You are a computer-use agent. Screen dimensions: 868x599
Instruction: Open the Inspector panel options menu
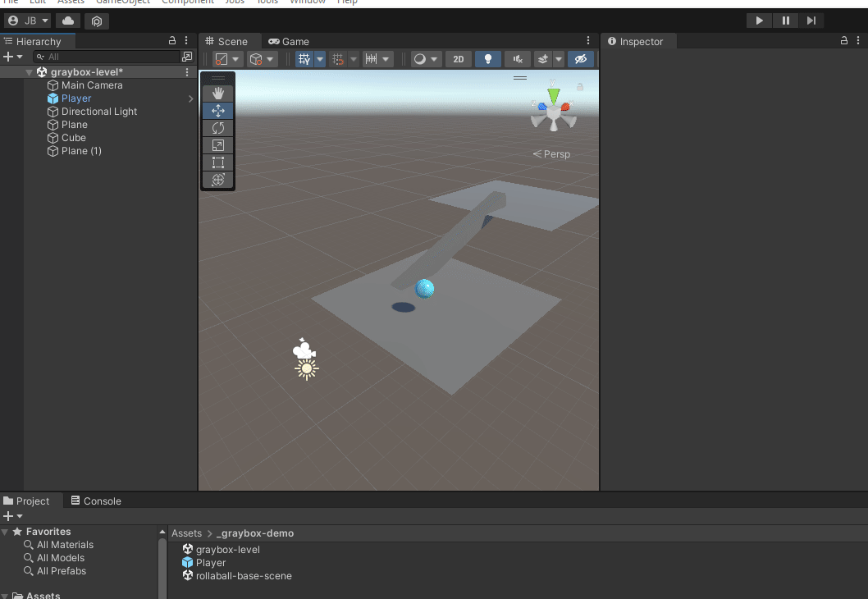pyautogui.click(x=859, y=40)
